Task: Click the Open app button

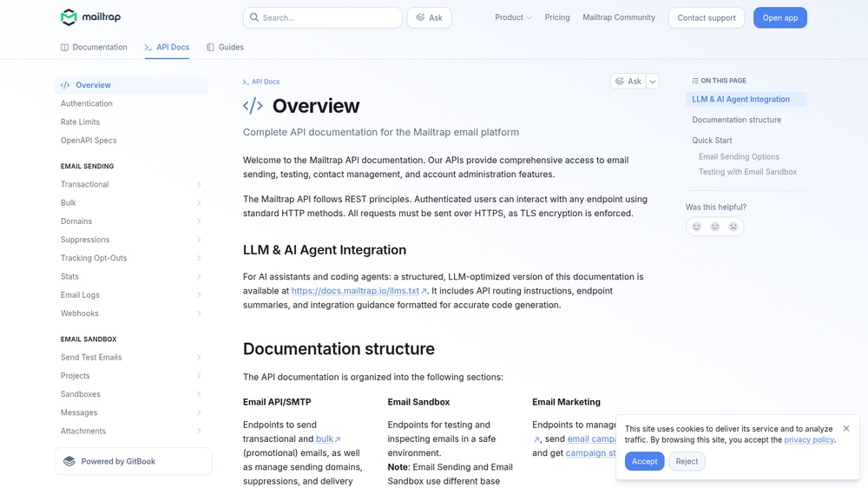Action: coord(780,17)
